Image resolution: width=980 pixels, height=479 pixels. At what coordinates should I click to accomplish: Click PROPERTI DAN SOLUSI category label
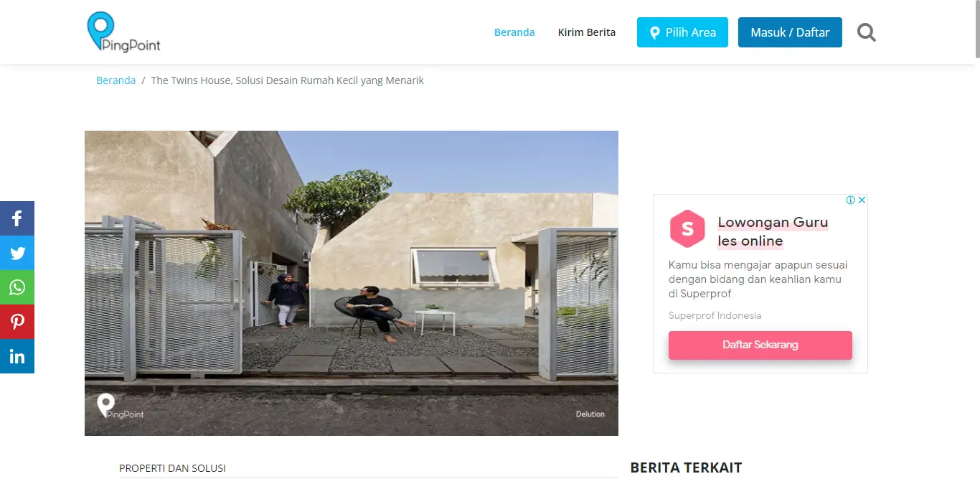(x=172, y=468)
